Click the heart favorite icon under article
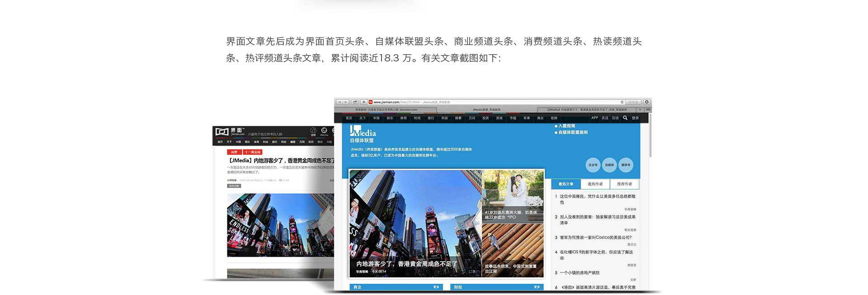 [x=266, y=180]
